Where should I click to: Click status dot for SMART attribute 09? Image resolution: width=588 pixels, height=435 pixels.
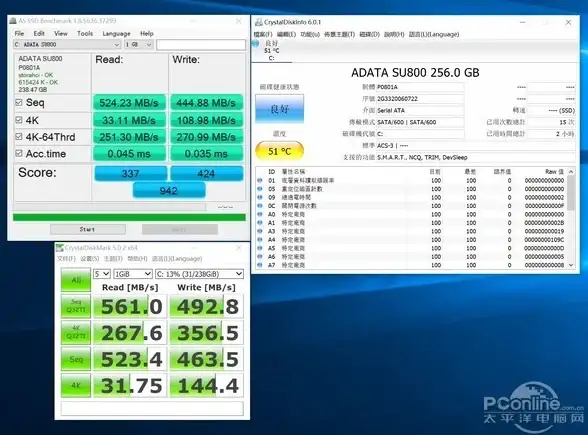click(x=260, y=197)
